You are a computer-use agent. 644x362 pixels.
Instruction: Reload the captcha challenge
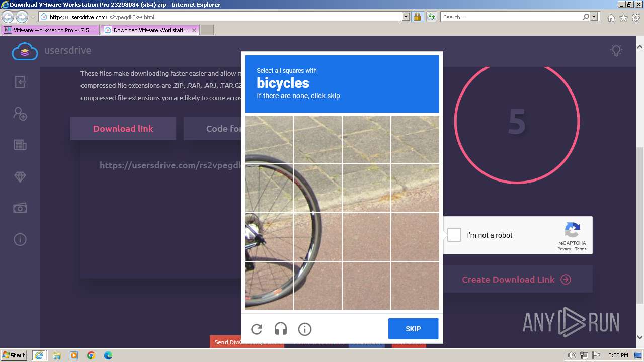(257, 329)
